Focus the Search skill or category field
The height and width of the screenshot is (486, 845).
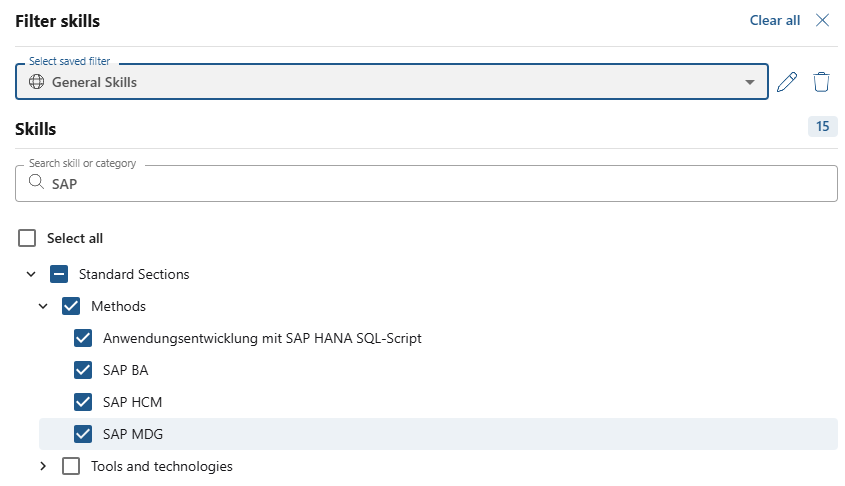coord(426,184)
